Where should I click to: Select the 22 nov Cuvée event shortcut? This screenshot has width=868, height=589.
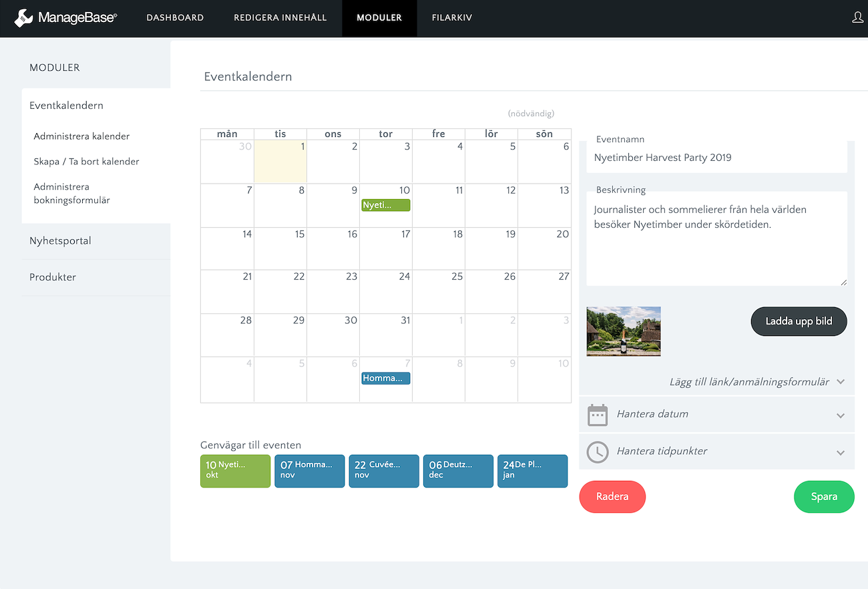[383, 471]
